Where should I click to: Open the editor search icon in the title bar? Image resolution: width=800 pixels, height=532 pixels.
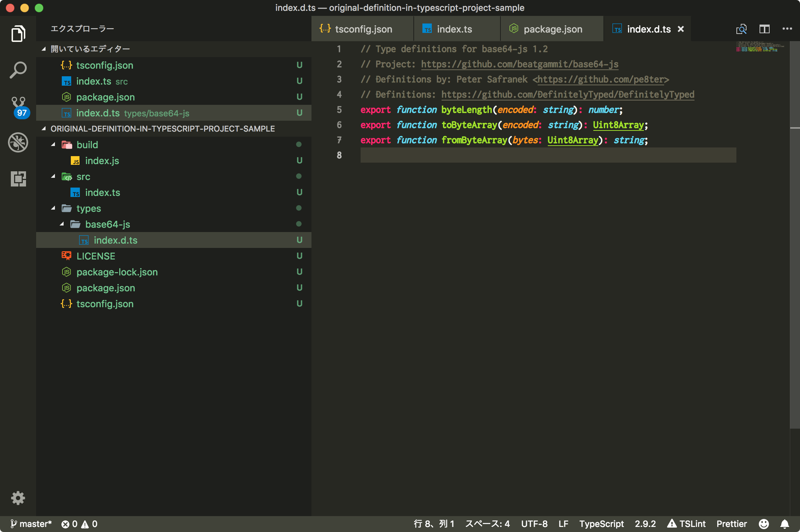point(741,29)
